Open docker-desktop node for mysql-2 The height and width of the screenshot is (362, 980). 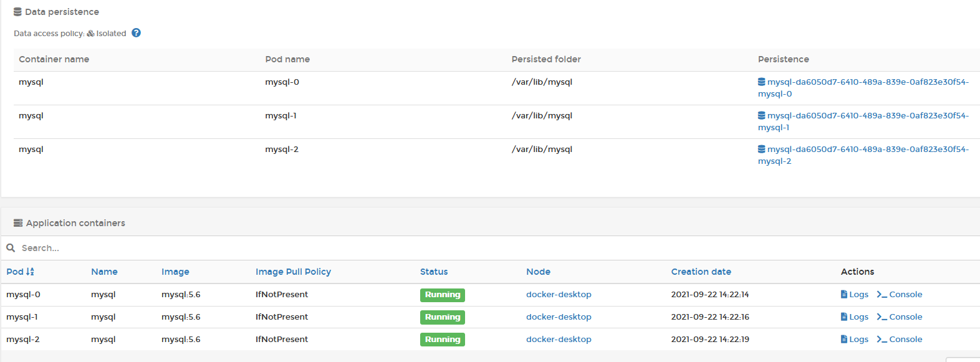pos(559,340)
